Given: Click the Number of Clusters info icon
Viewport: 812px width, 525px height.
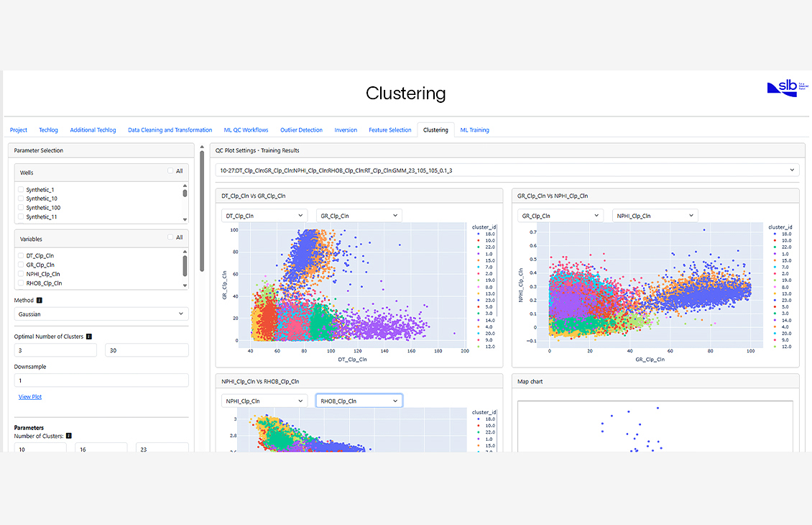Looking at the screenshot, I should coord(68,436).
